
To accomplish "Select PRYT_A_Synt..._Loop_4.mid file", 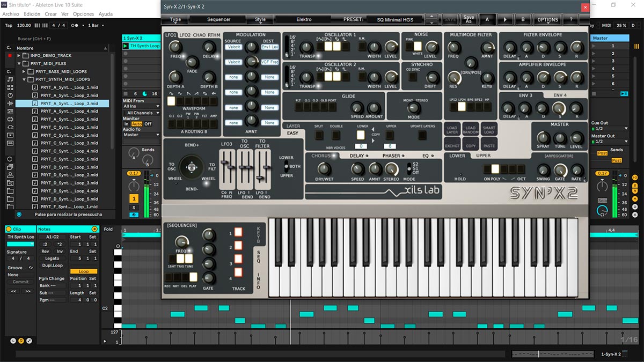I will click(71, 111).
